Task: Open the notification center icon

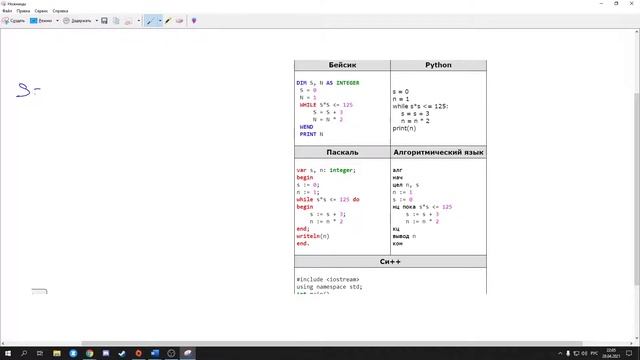Action: pyautogui.click(x=629, y=353)
